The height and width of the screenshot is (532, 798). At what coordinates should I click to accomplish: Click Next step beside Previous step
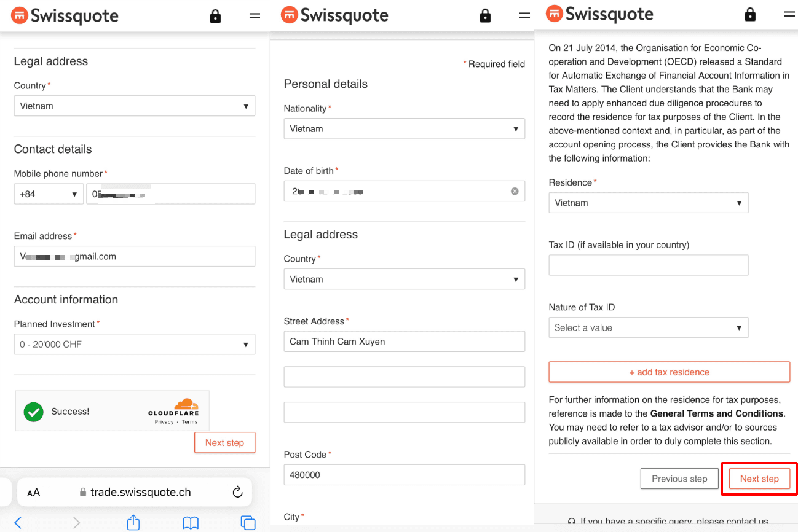759,479
